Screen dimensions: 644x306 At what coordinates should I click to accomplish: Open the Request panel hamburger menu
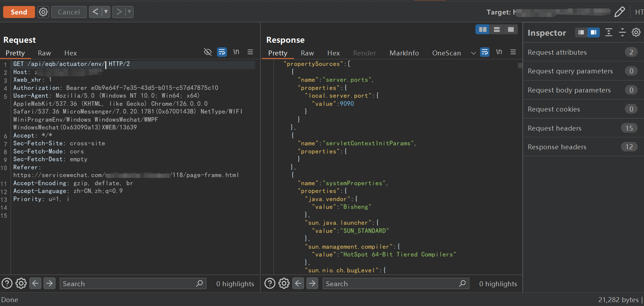pyautogui.click(x=250, y=52)
